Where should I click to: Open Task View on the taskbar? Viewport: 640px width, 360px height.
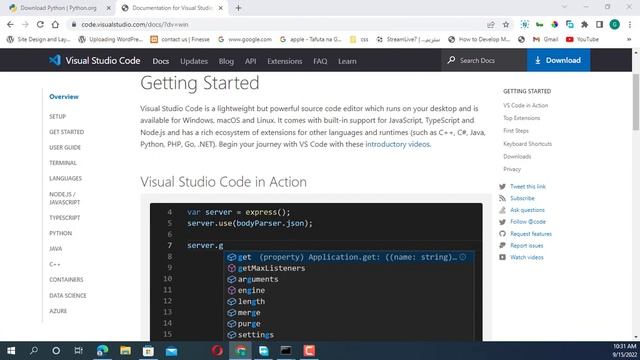coord(78,351)
